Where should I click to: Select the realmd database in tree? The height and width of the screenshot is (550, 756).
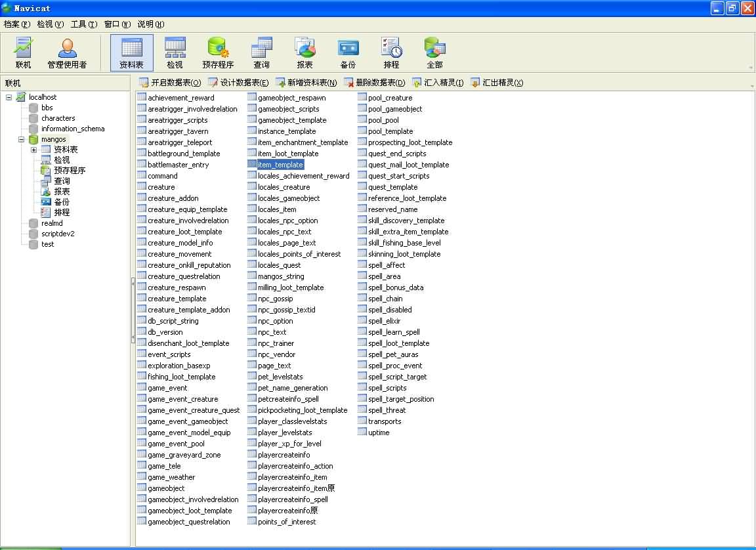(52, 223)
